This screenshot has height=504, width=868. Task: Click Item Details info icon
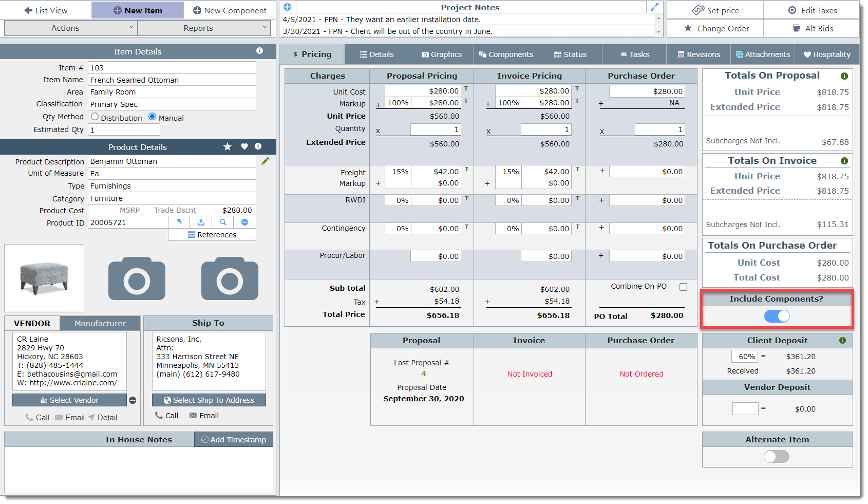pos(259,51)
